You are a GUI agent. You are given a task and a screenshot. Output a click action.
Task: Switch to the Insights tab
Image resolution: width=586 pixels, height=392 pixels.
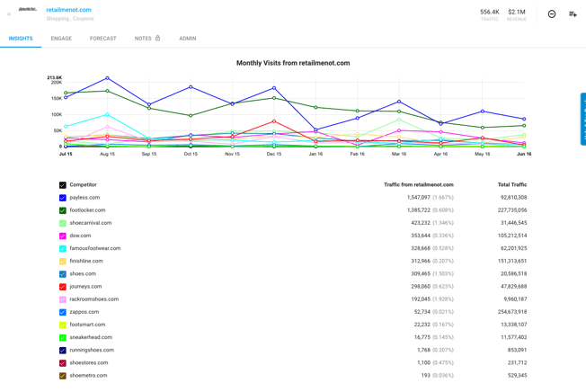(x=21, y=39)
